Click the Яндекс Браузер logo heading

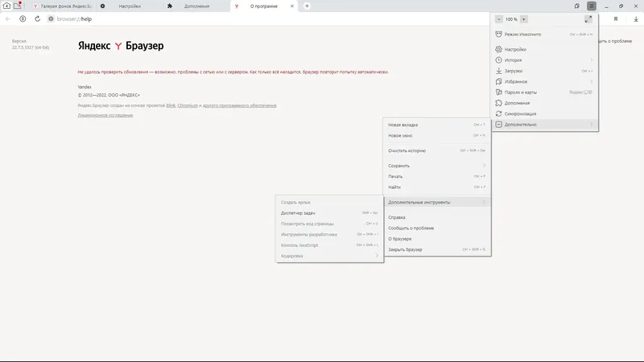click(121, 46)
